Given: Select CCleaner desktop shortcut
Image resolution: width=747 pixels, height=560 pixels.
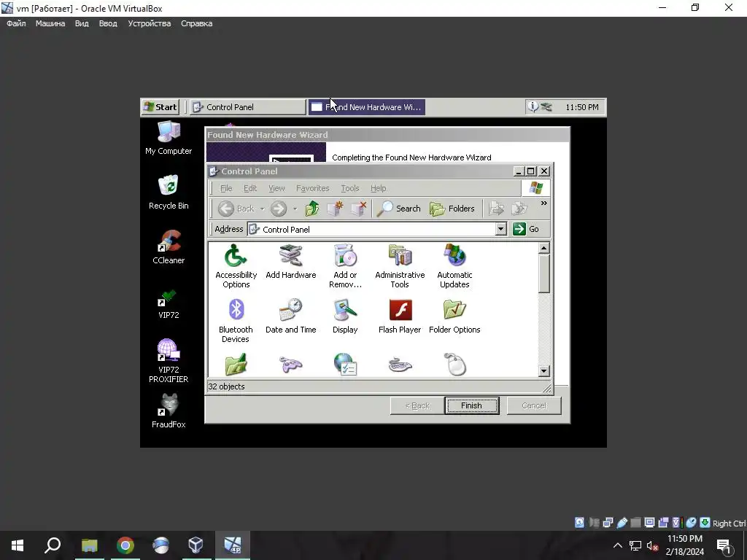Looking at the screenshot, I should 169,247.
